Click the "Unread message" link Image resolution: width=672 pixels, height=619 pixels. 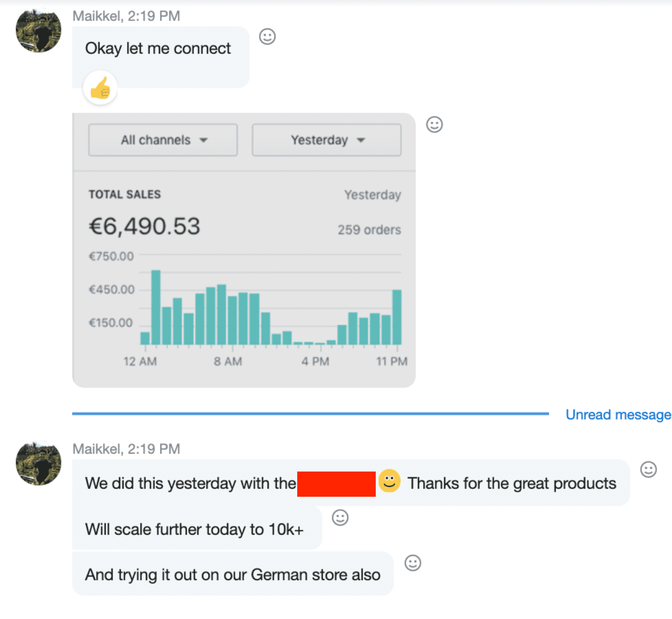pyautogui.click(x=618, y=415)
